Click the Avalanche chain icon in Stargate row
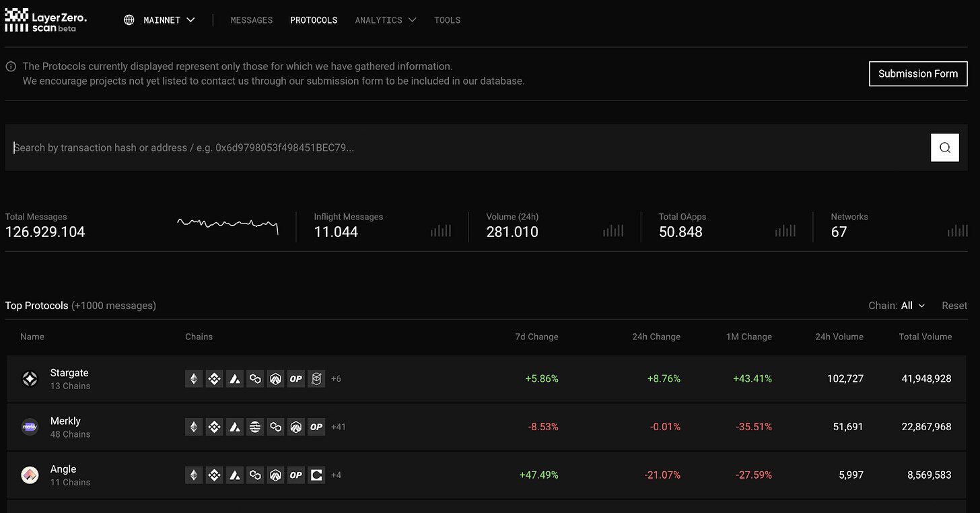The width and height of the screenshot is (980, 513). coord(234,378)
